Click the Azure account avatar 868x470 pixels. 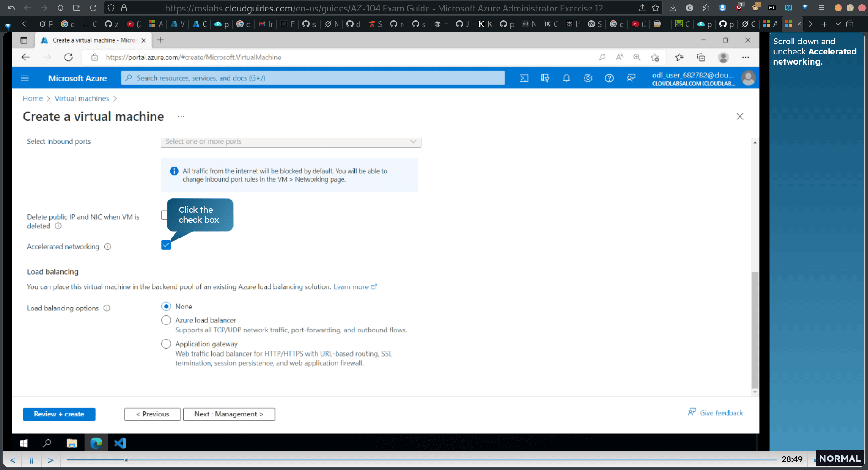coord(748,78)
